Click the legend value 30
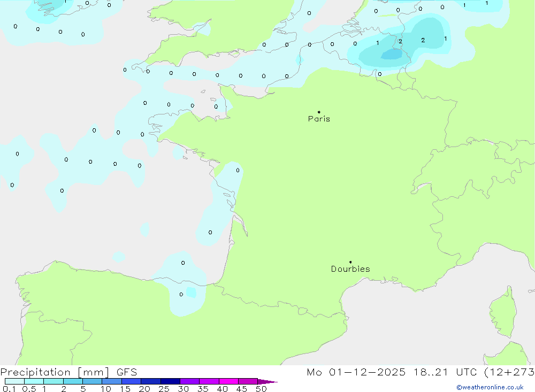The height and width of the screenshot is (392, 535). pos(184,389)
